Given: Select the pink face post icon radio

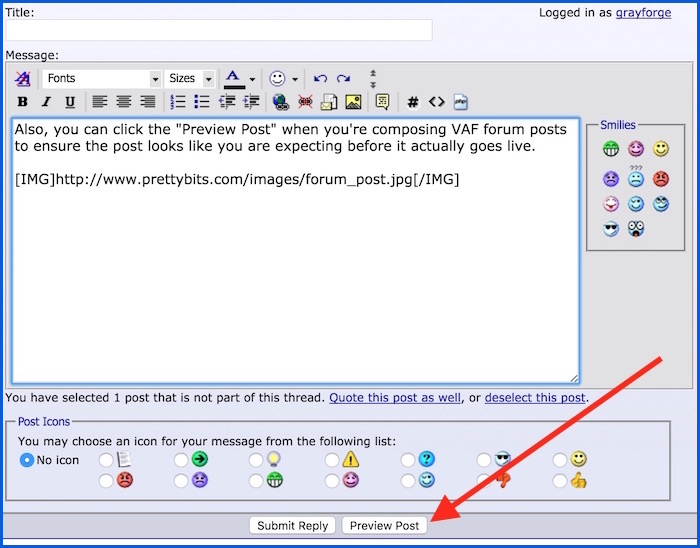Looking at the screenshot, I should (x=332, y=481).
